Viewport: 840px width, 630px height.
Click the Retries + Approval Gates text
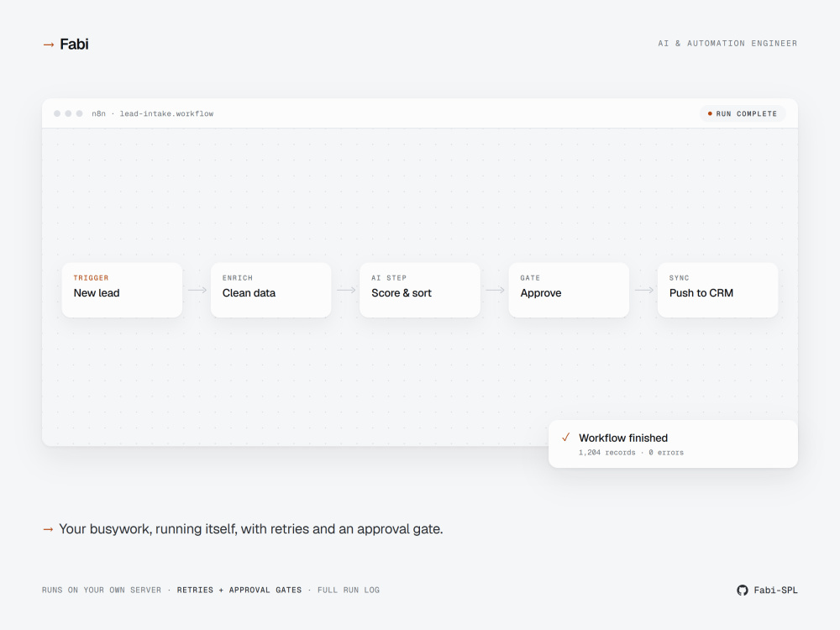click(x=239, y=591)
